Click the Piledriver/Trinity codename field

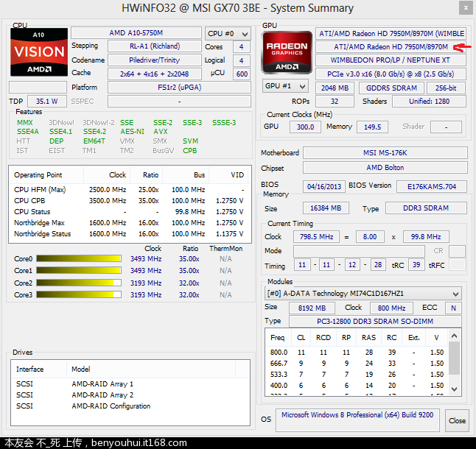pyautogui.click(x=155, y=60)
